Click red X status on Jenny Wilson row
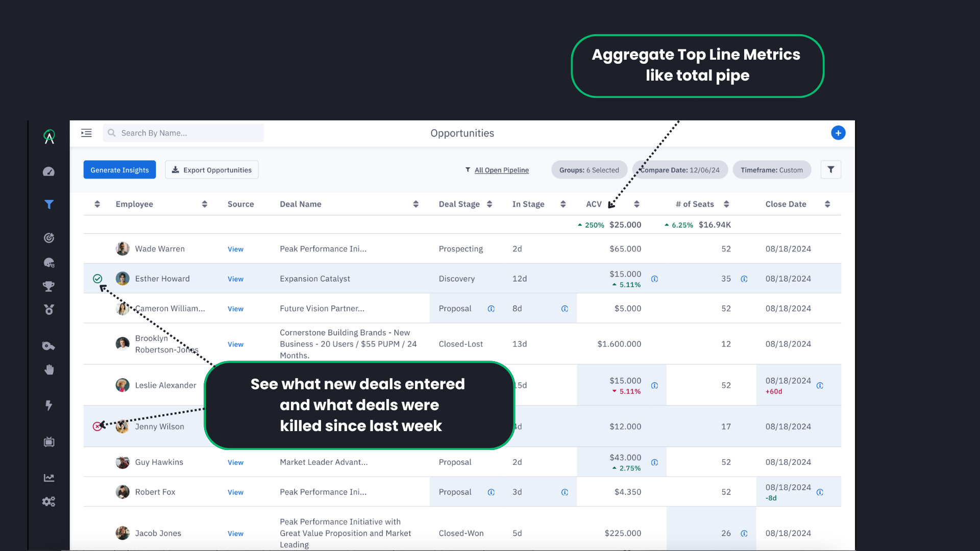The width and height of the screenshot is (980, 551). coord(97,427)
